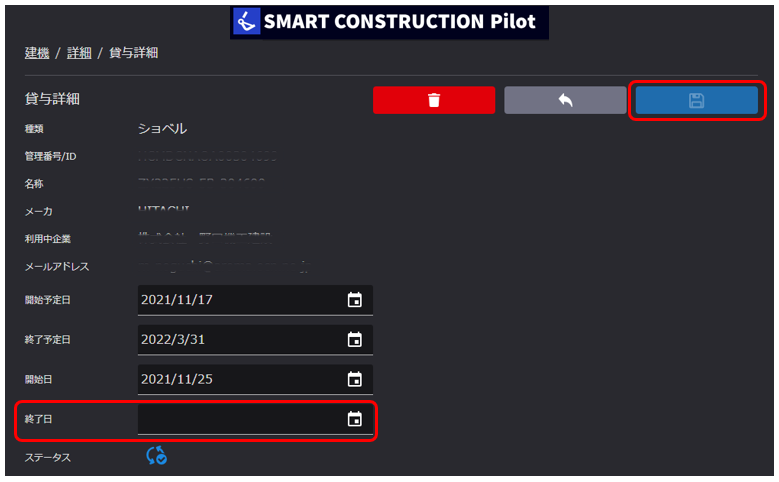The height and width of the screenshot is (482, 779).
Task: Click the SMART CONSTRUCTION Pilot title text
Action: pyautogui.click(x=399, y=21)
